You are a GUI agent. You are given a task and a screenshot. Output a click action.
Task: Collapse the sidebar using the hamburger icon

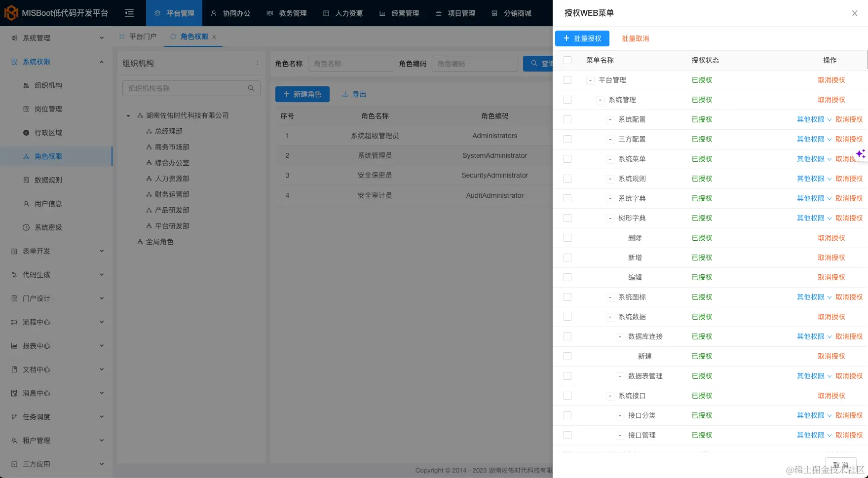(x=129, y=13)
